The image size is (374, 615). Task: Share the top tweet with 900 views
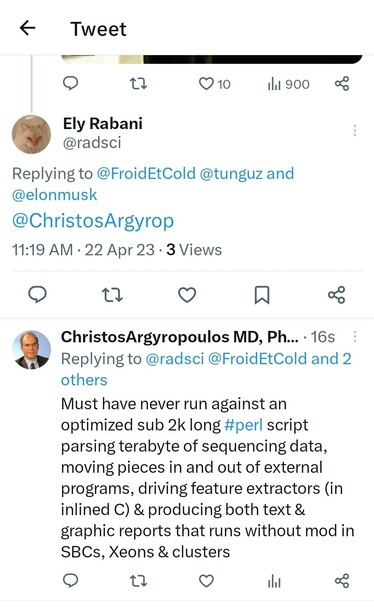342,84
